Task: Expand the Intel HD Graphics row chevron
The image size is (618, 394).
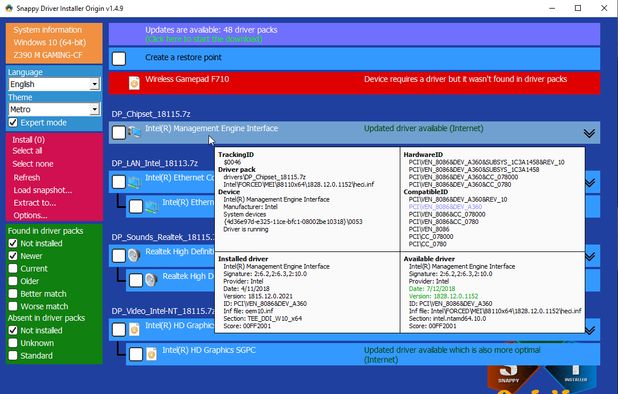Action: [590, 330]
